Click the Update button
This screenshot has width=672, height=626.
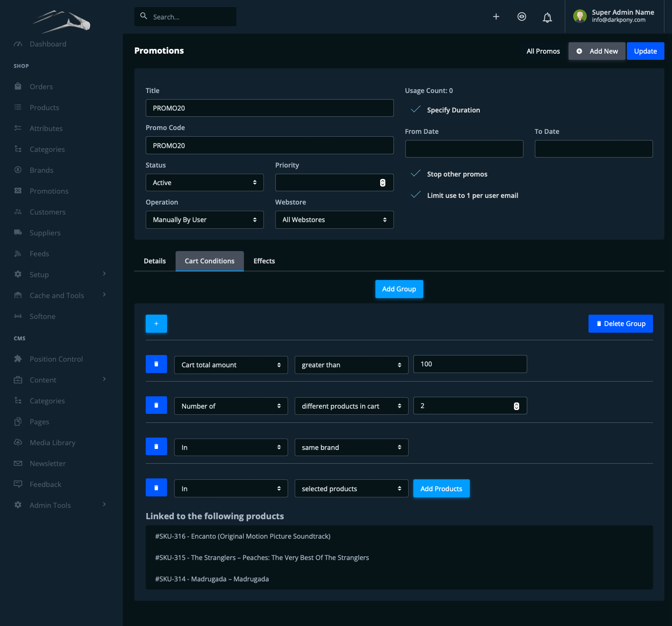(645, 51)
